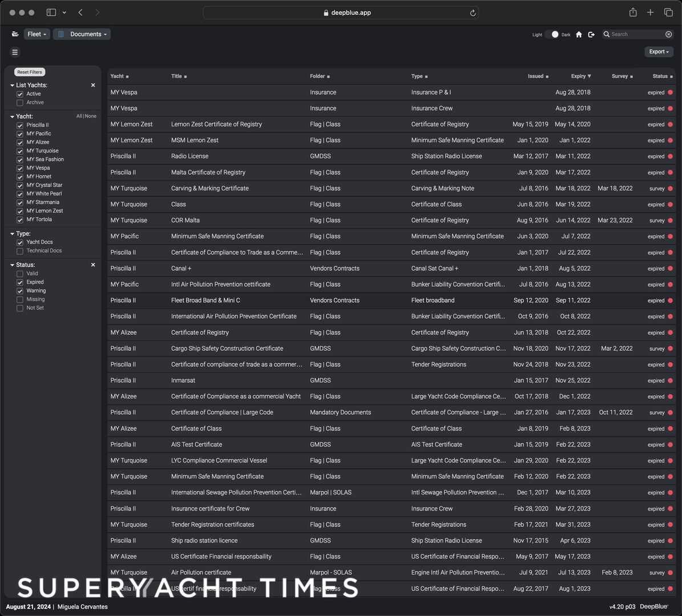Click the sort square next to Folder column
This screenshot has height=616, width=682.
pos(328,76)
